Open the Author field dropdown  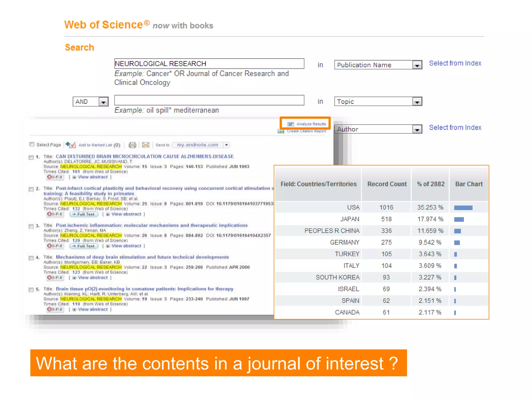pos(417,129)
